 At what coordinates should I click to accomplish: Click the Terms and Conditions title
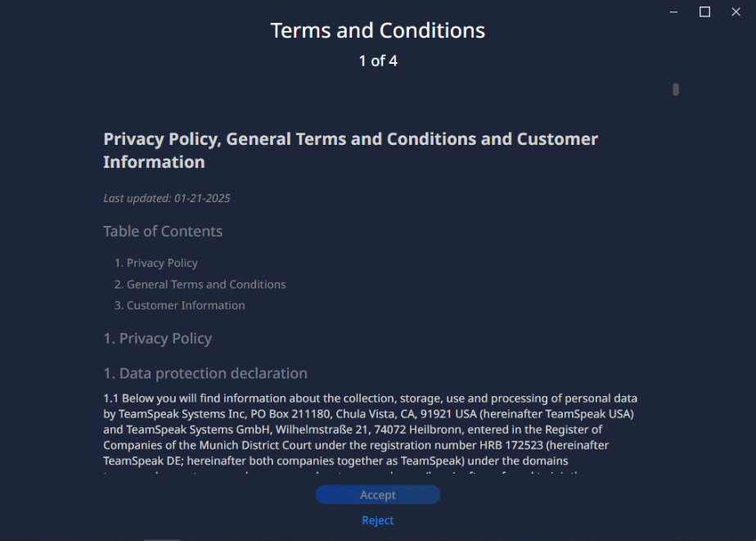click(x=377, y=31)
